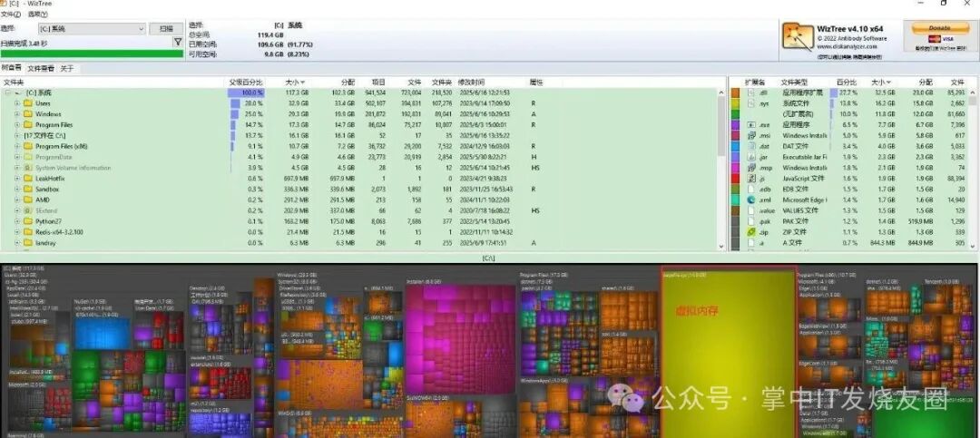
Task: Expand the Program Files folder node
Action: click(x=17, y=124)
